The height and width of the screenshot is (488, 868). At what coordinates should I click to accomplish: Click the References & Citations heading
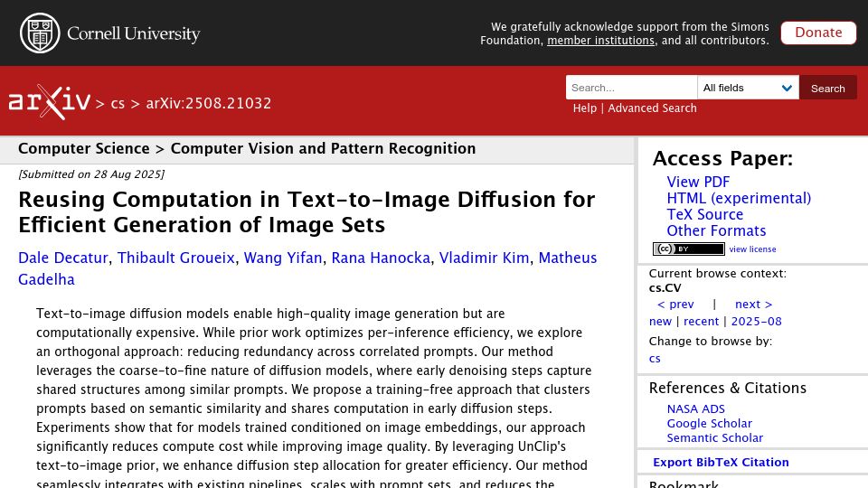[x=727, y=388]
